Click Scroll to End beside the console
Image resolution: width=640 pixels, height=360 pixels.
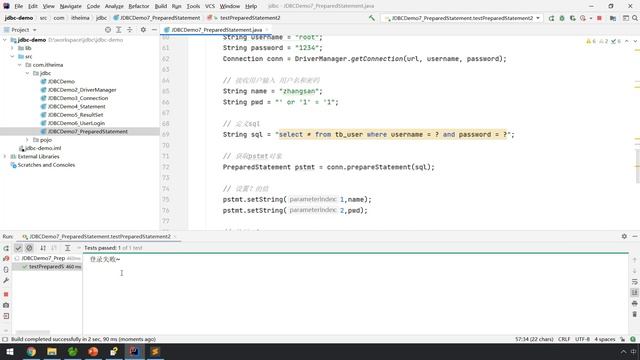point(634,292)
